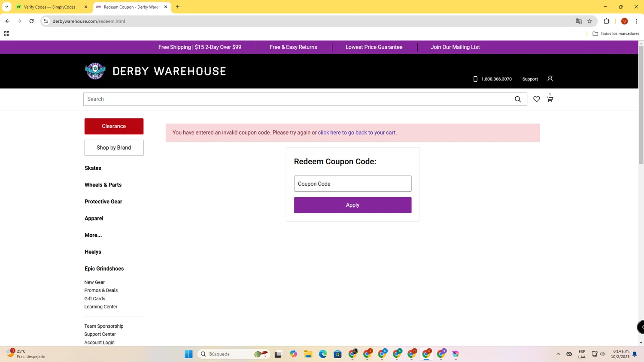Image resolution: width=644 pixels, height=362 pixels.
Task: Open Copilot from taskbar
Action: 293,354
